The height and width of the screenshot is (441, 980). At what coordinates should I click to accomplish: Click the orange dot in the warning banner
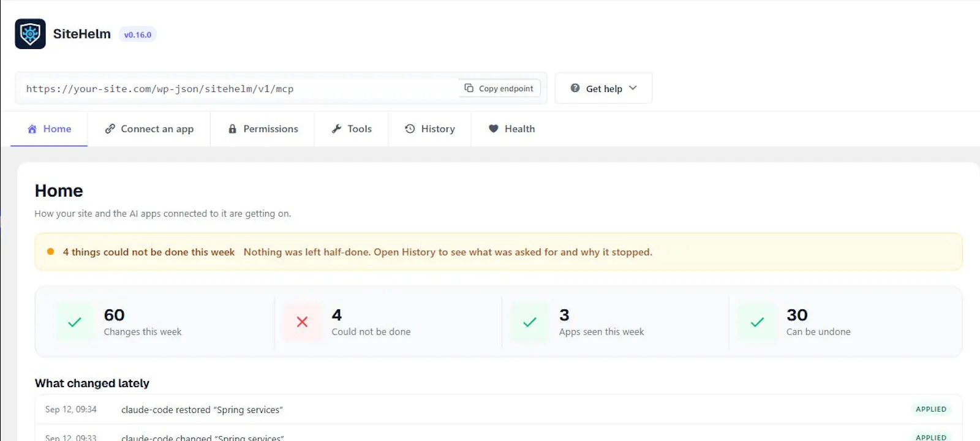coord(51,252)
